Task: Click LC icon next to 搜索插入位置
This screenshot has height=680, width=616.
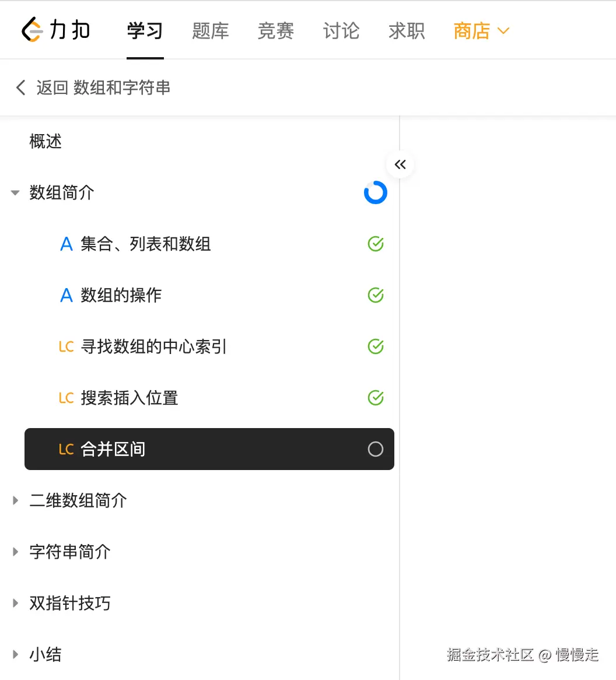Action: click(x=66, y=398)
